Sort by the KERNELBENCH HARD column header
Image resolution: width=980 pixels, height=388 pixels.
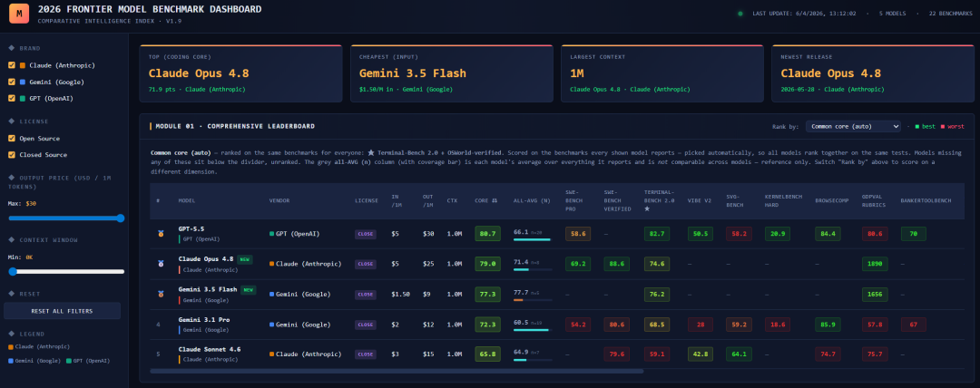pyautogui.click(x=783, y=200)
